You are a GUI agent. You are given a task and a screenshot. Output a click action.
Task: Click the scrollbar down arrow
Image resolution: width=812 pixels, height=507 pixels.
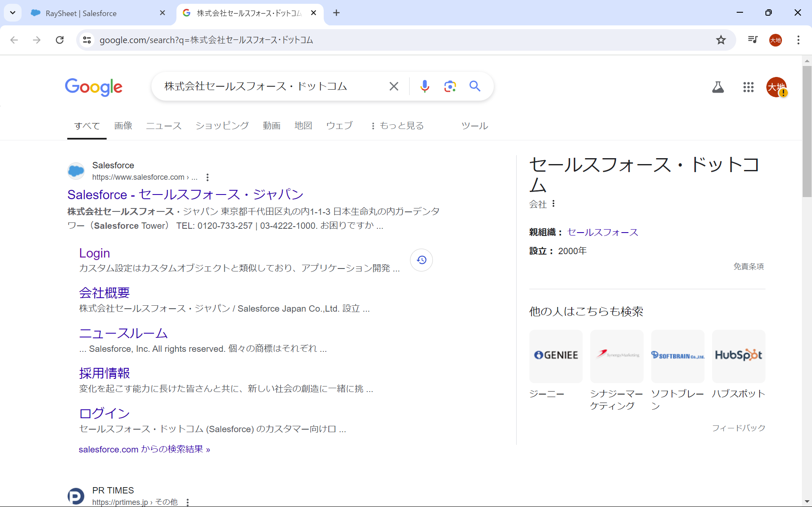(807, 501)
